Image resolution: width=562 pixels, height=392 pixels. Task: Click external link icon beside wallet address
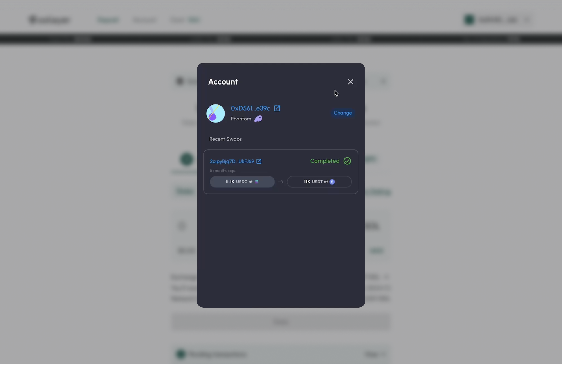tap(277, 108)
